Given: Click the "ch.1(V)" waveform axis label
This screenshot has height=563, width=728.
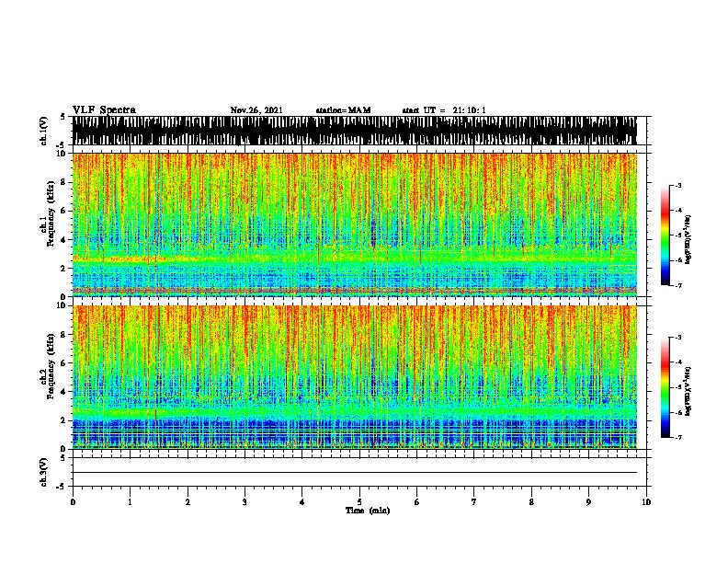Looking at the screenshot, I should pyautogui.click(x=43, y=131).
